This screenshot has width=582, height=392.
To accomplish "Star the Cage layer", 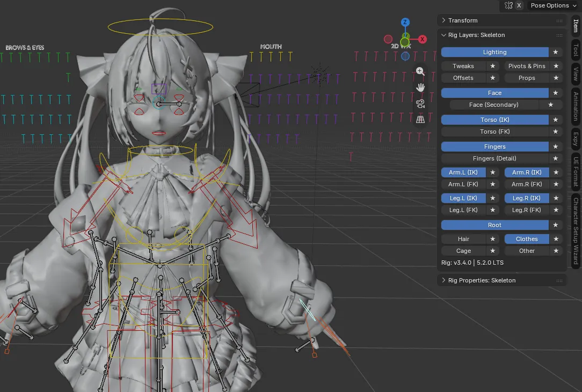I will [492, 251].
